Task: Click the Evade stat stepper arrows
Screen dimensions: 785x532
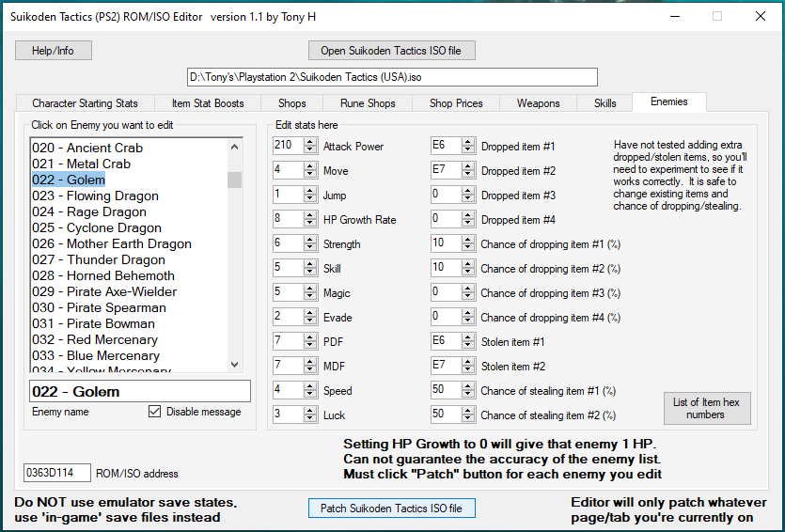Action: [310, 317]
